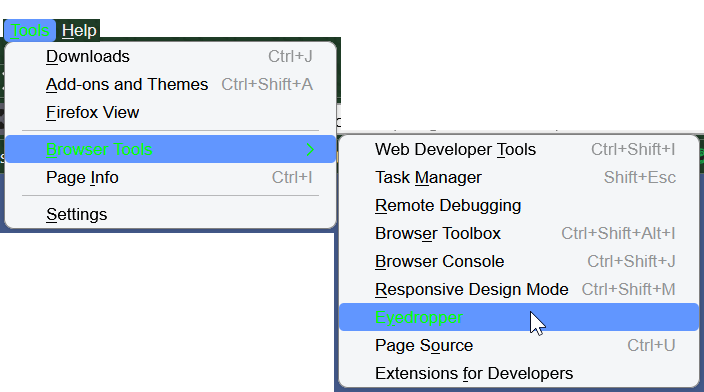The width and height of the screenshot is (704, 392).
Task: Open Browser Toolbox
Action: tap(519, 233)
